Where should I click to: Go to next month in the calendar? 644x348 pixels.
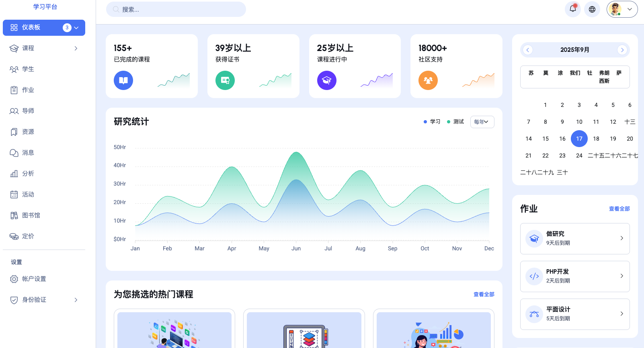tap(622, 50)
